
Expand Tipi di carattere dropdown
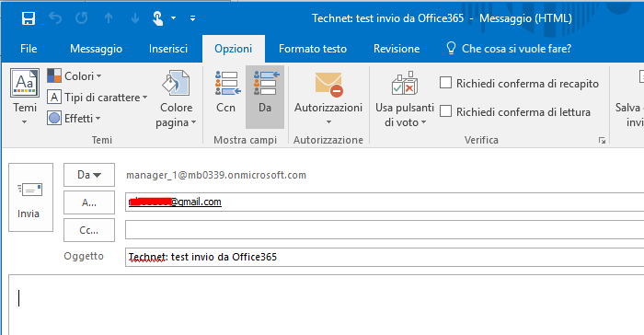(x=98, y=98)
